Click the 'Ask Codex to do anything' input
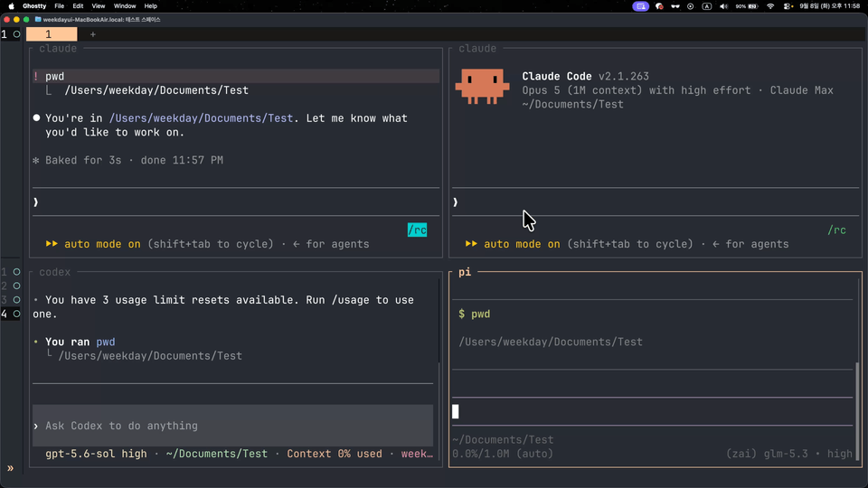 [x=233, y=426]
